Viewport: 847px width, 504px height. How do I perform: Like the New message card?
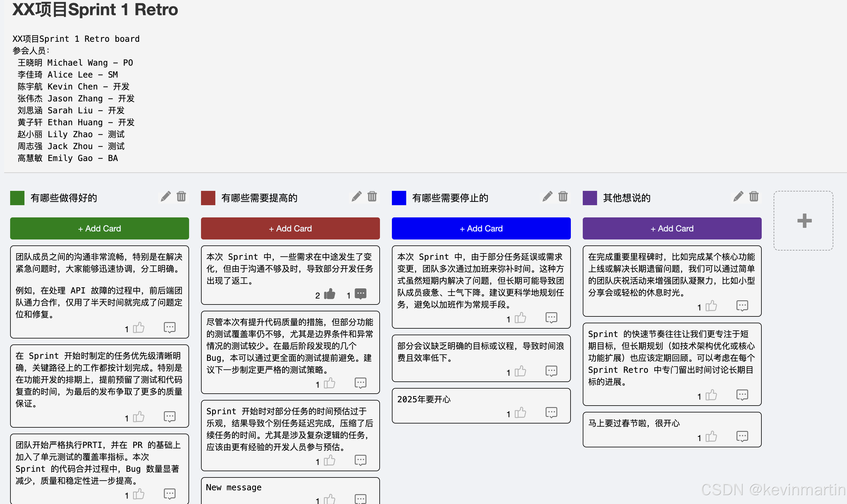(330, 499)
